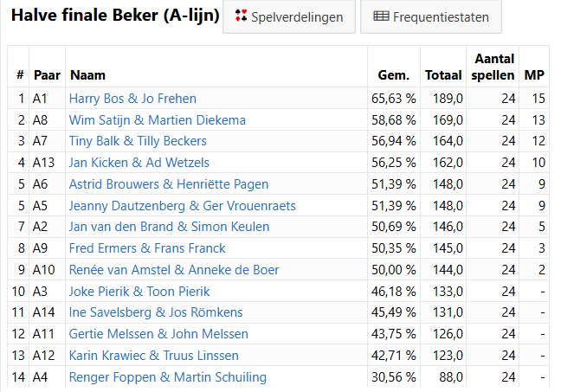The image size is (561, 392).
Task: View Jan Kicken & Ad Wetzels results
Action: [x=139, y=163]
